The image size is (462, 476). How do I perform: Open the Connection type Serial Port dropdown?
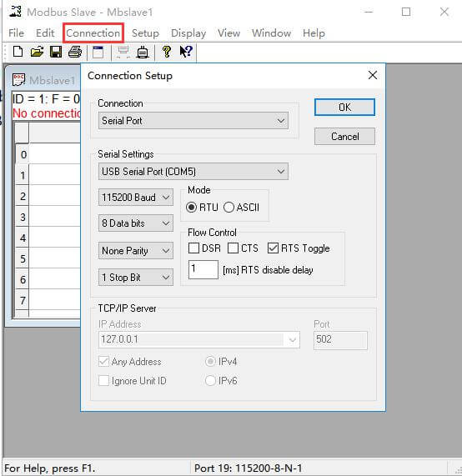(193, 121)
